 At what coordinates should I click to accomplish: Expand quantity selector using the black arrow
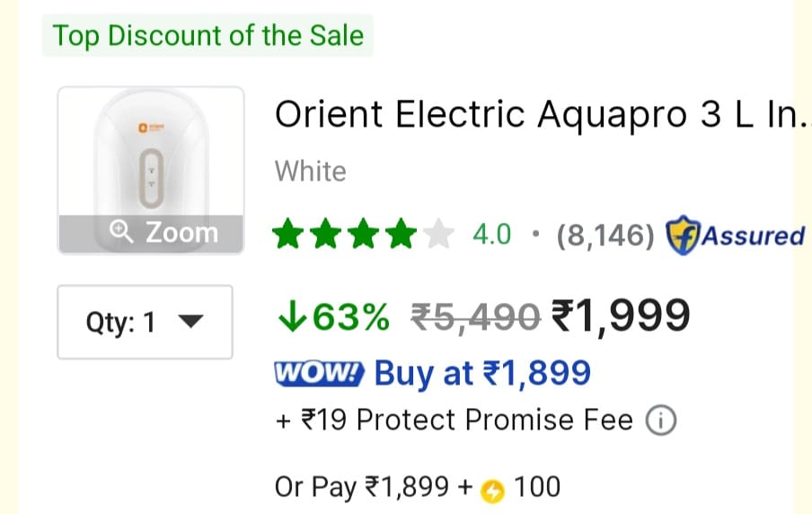point(192,322)
